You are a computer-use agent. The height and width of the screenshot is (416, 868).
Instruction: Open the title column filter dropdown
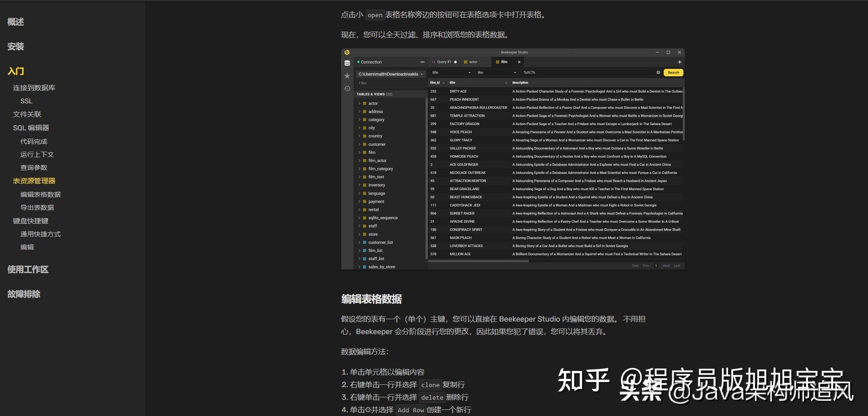pyautogui.click(x=451, y=73)
